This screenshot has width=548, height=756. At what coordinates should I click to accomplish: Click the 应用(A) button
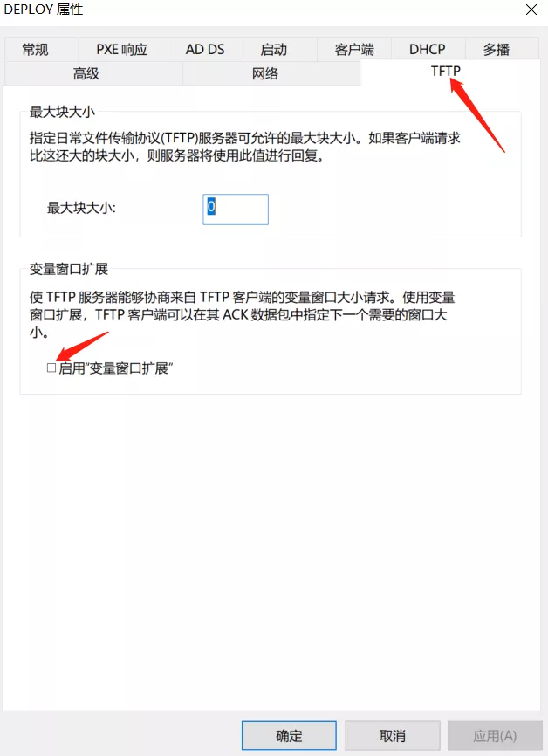[495, 736]
